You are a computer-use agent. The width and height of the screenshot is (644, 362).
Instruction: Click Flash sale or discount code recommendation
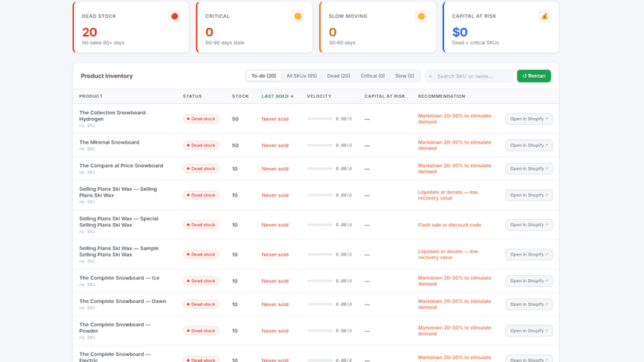click(x=450, y=225)
